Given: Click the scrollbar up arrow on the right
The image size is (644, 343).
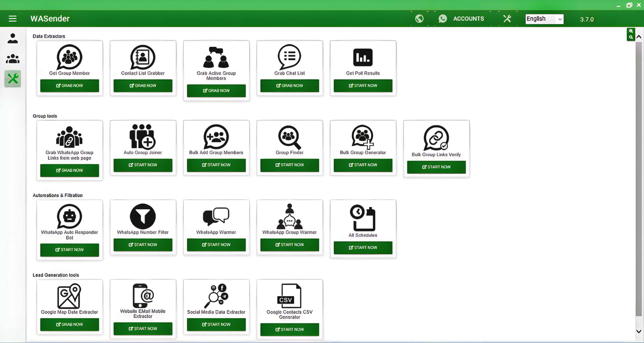Looking at the screenshot, I should [639, 37].
